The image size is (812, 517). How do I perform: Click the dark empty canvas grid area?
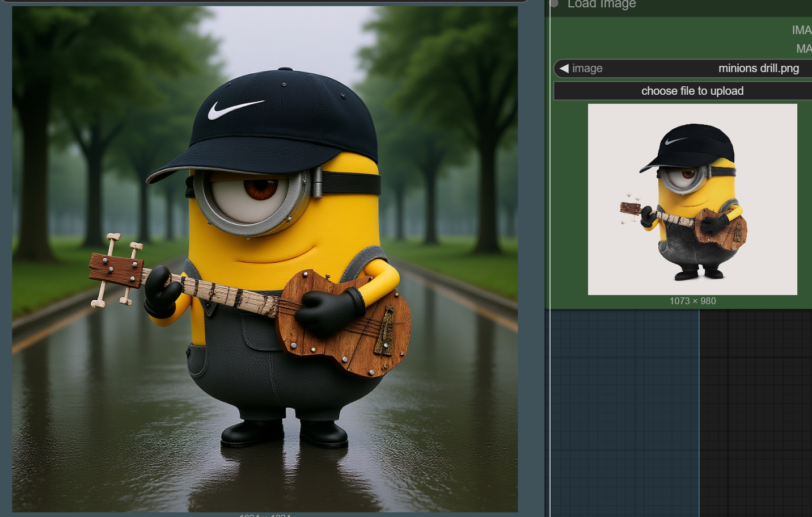click(x=757, y=414)
